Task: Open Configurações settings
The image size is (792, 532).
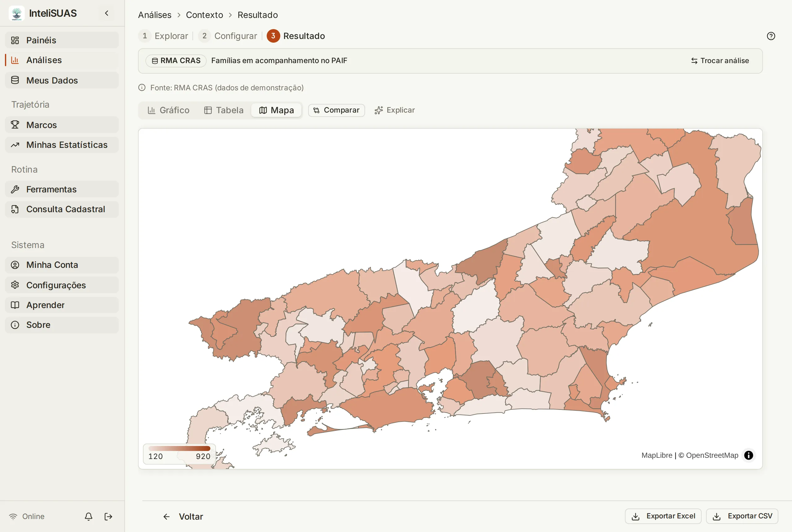Action: click(x=62, y=285)
